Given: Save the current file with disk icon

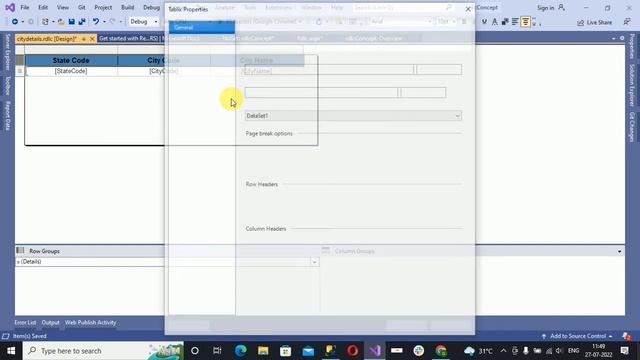Looking at the screenshot, I should click(x=71, y=22).
